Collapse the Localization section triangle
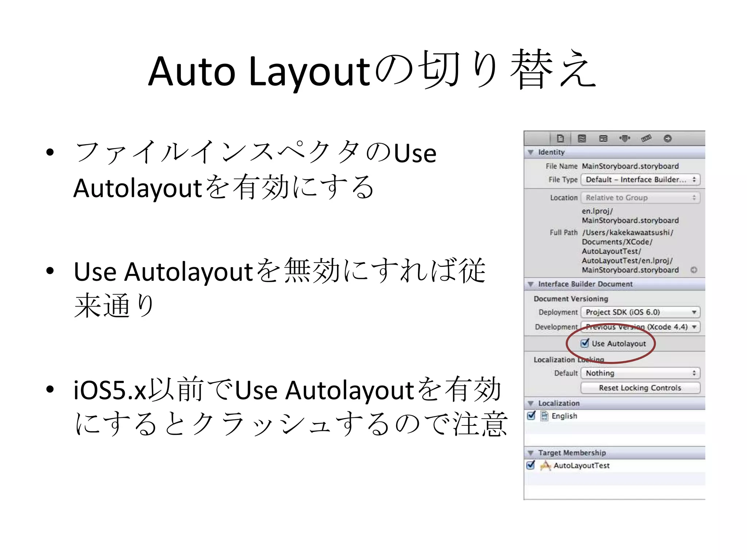The width and height of the screenshot is (747, 560). (x=531, y=403)
